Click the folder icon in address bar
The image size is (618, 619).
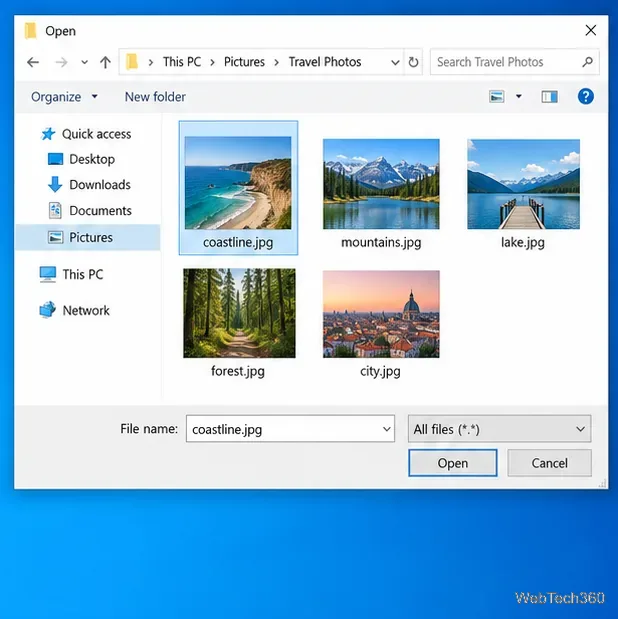click(132, 62)
